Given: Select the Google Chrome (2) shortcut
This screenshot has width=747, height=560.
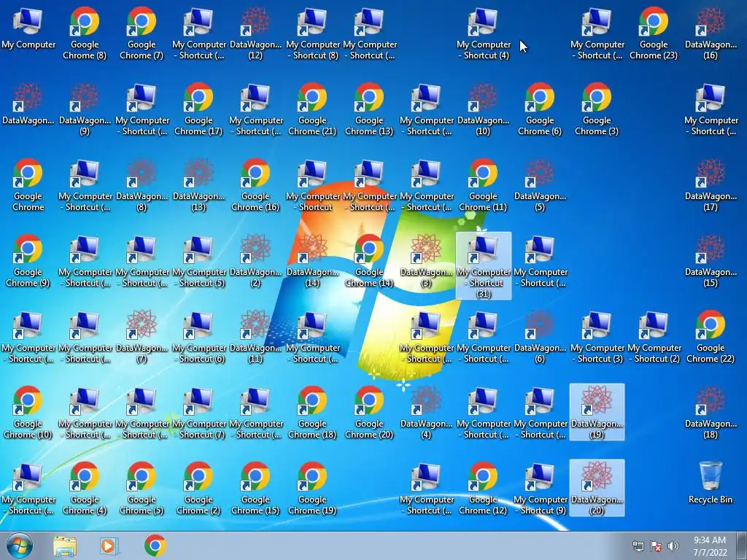Looking at the screenshot, I should point(198,488).
